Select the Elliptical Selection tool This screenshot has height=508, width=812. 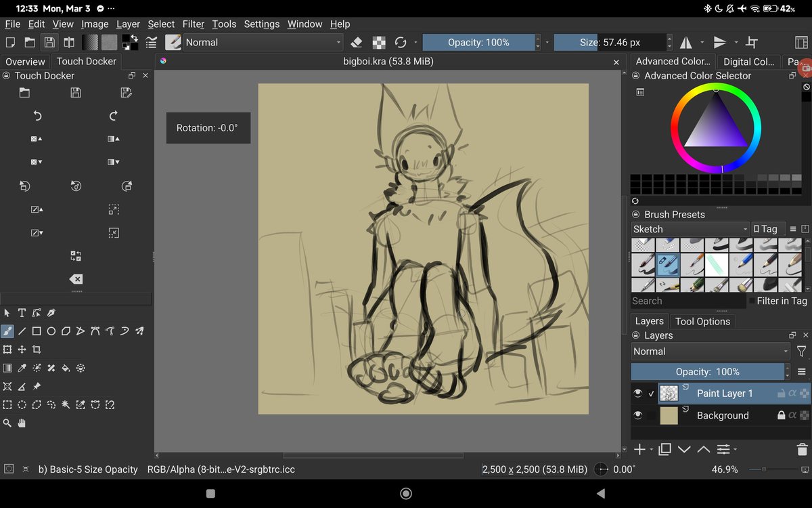pyautogui.click(x=22, y=405)
